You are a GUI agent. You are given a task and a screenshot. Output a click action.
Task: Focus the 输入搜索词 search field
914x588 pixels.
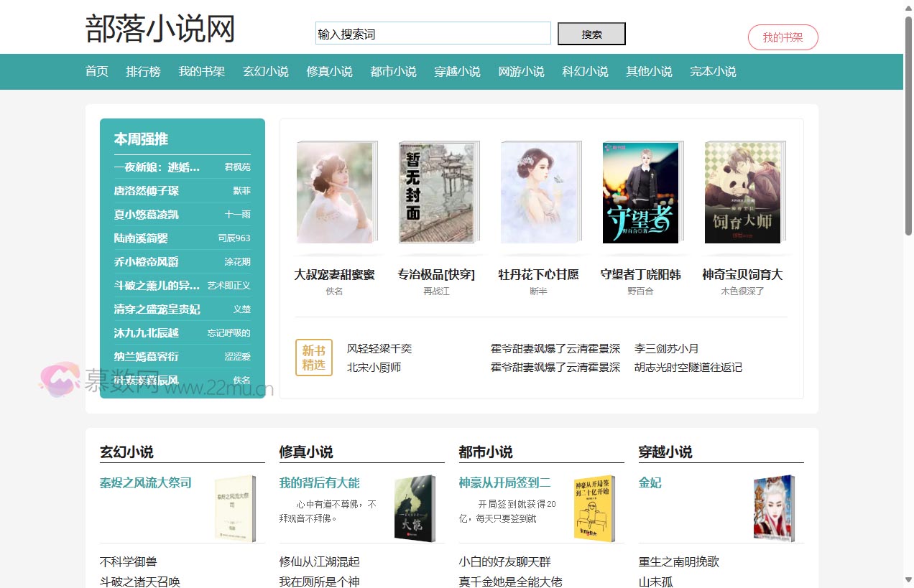pyautogui.click(x=433, y=34)
